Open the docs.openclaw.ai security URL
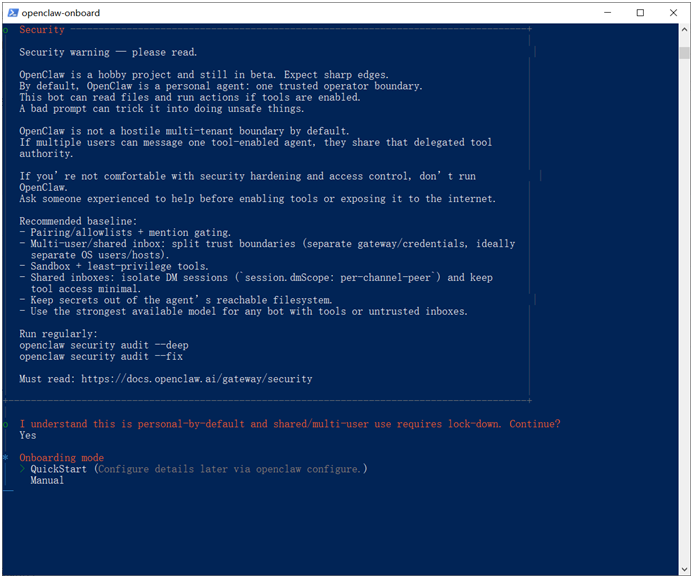This screenshot has height=578, width=693. click(x=197, y=379)
